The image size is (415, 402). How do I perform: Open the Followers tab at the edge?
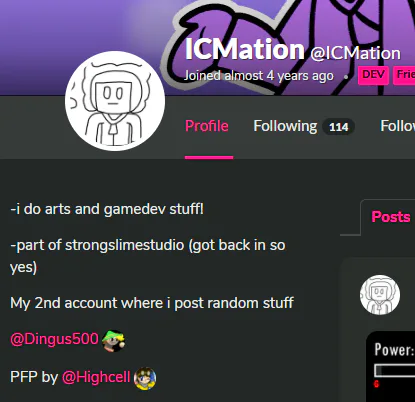(397, 126)
